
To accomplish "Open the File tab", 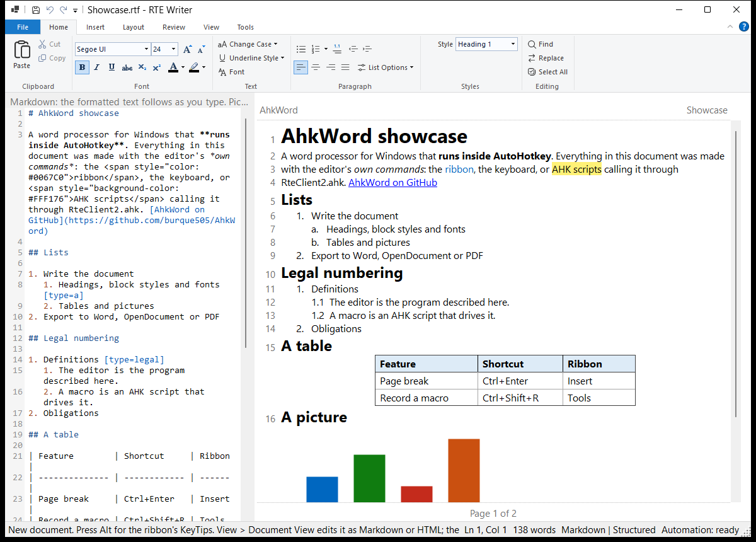I will click(23, 27).
